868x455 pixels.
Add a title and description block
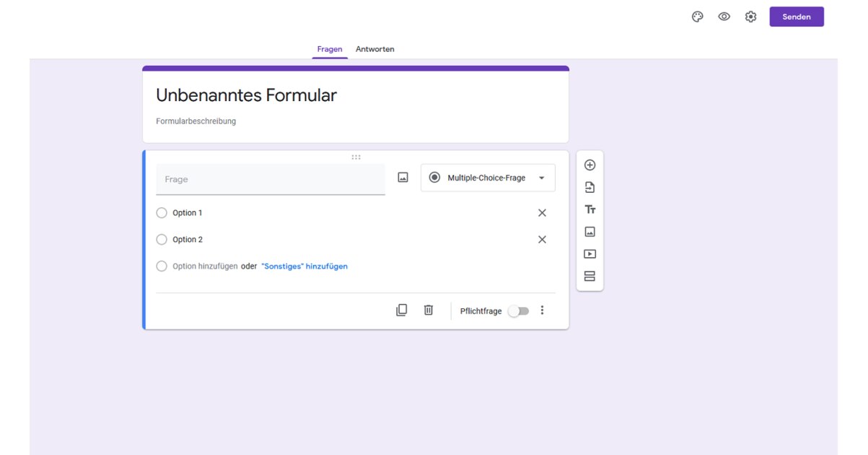589,209
